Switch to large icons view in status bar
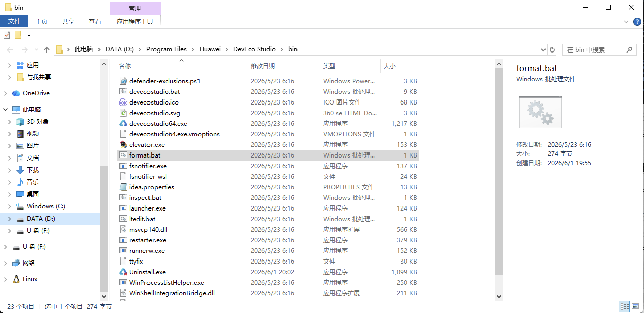Viewport: 644px width, 313px height. (636, 307)
